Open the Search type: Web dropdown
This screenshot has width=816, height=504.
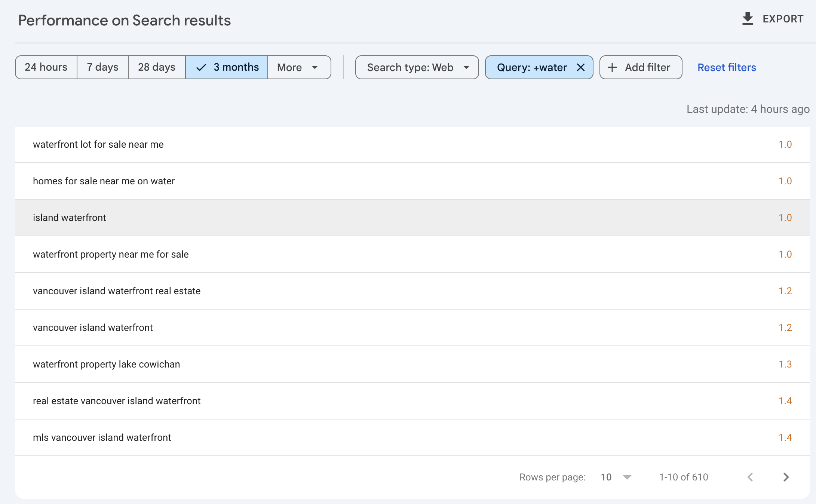point(417,67)
